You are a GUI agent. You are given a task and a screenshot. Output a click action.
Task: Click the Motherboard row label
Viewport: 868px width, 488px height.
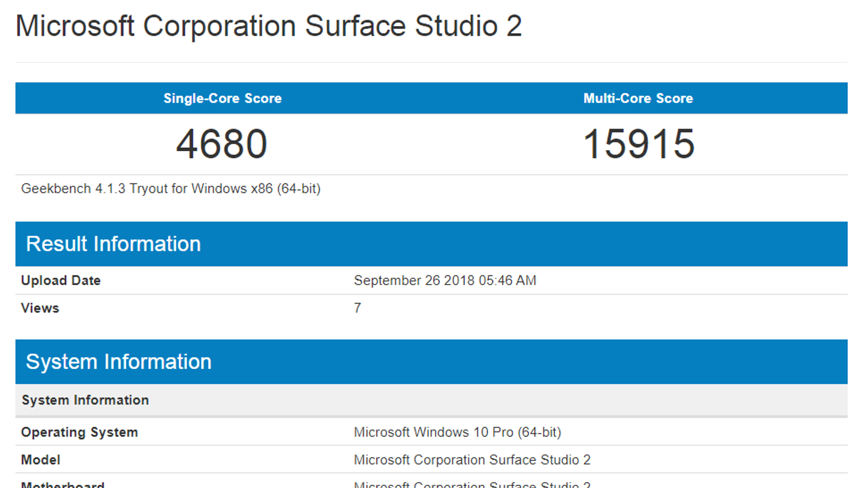(62, 484)
